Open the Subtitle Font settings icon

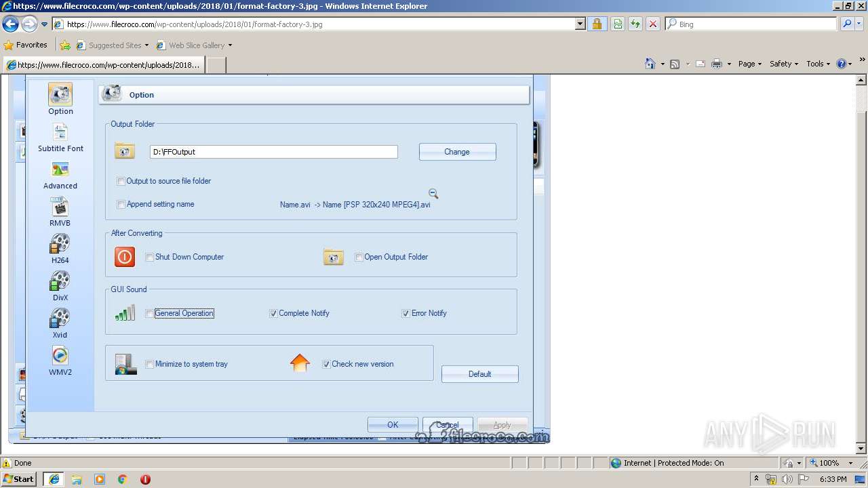(60, 131)
